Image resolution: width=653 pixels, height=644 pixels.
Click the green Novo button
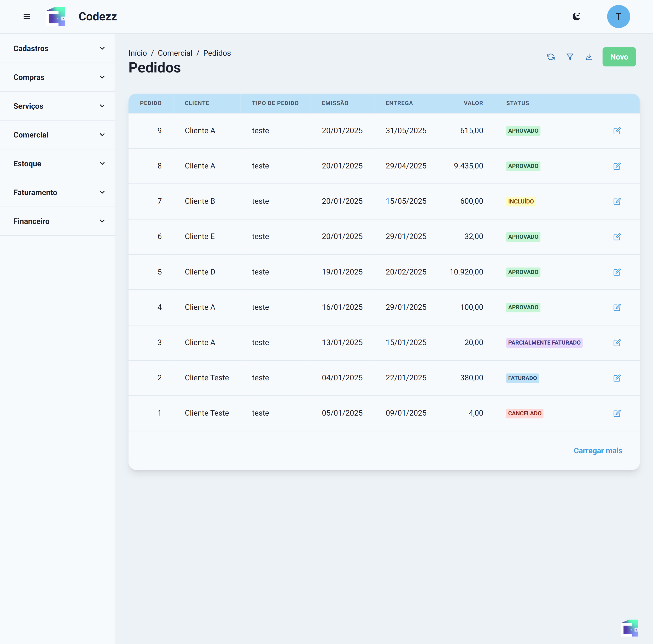[619, 57]
